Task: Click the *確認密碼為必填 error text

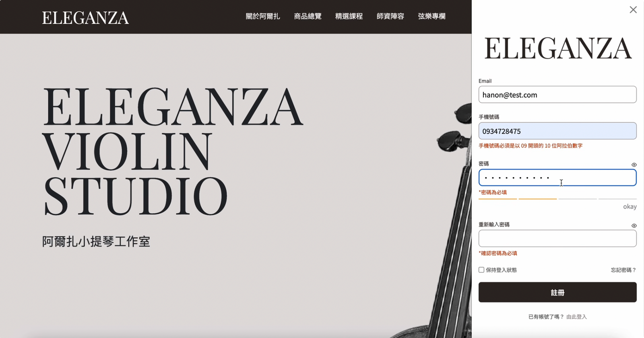Action: click(x=498, y=253)
